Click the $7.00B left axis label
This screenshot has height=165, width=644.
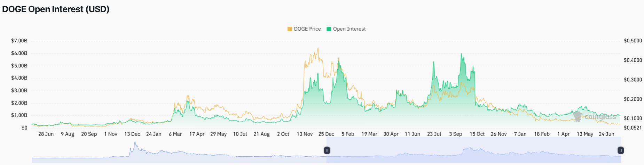tap(19, 41)
